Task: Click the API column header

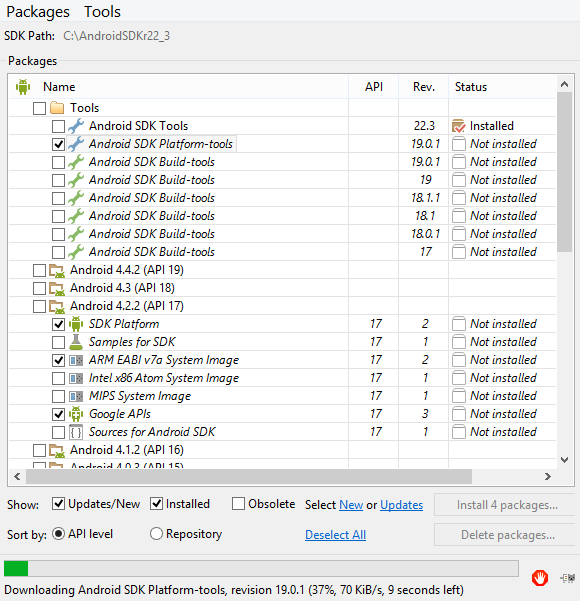Action: click(x=374, y=87)
